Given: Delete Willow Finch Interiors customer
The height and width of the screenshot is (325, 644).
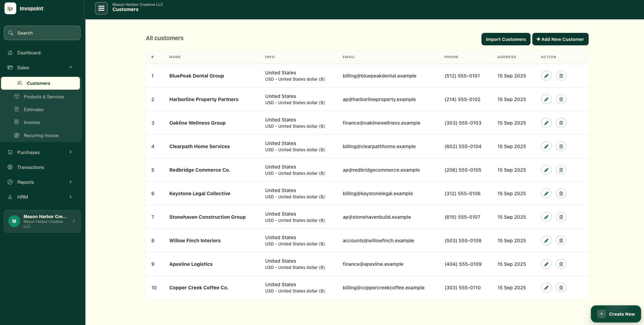Looking at the screenshot, I should 561,241.
